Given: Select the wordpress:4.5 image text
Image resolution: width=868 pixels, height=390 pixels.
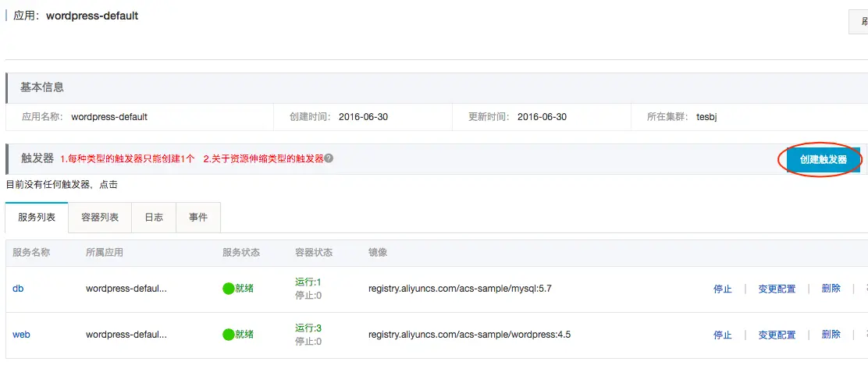Looking at the screenshot, I should (x=469, y=335).
